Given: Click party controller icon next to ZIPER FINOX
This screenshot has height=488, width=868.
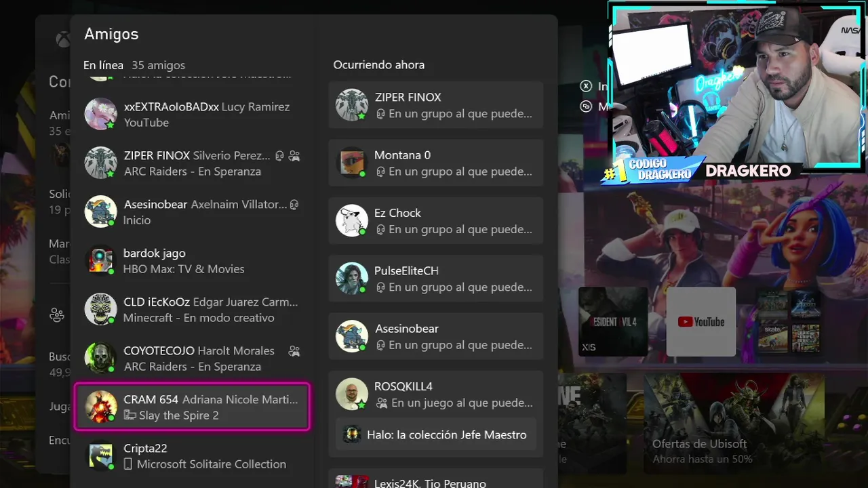Looking at the screenshot, I should [x=294, y=156].
